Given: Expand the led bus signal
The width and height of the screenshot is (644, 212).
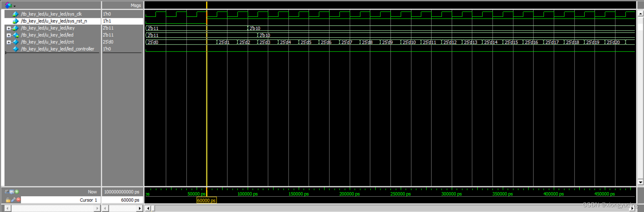Looking at the screenshot, I should click(9, 35).
